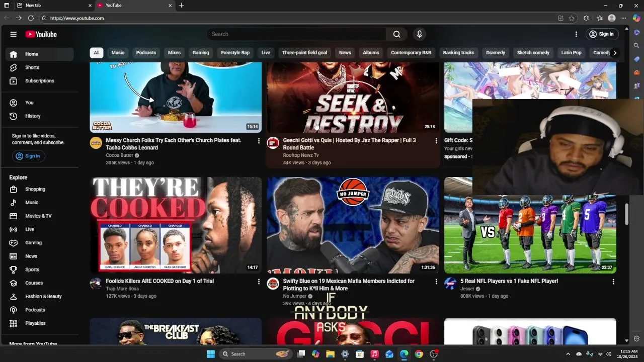Click the YouTube logo

[41, 34]
